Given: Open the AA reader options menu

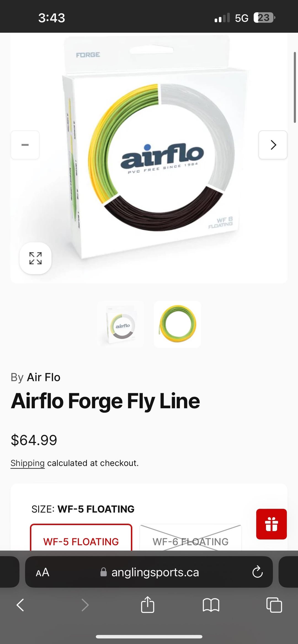Looking at the screenshot, I should (42, 572).
